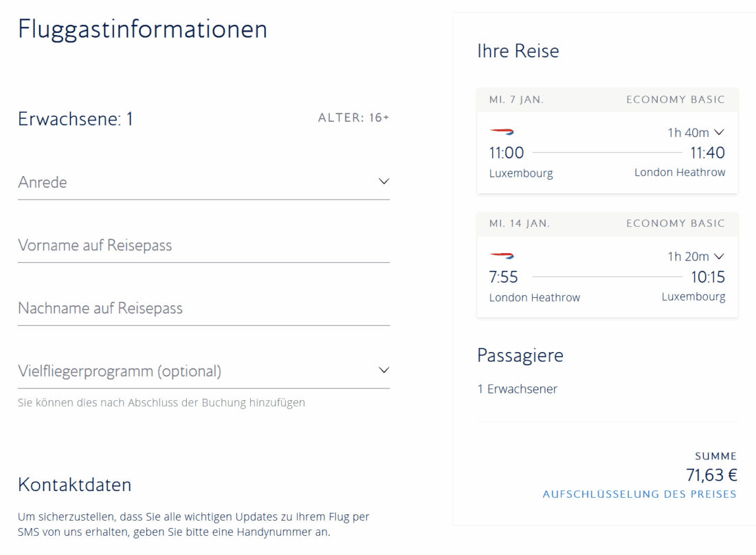Open Aufschlüsselung des Preises link
The height and width of the screenshot is (555, 756).
point(639,494)
